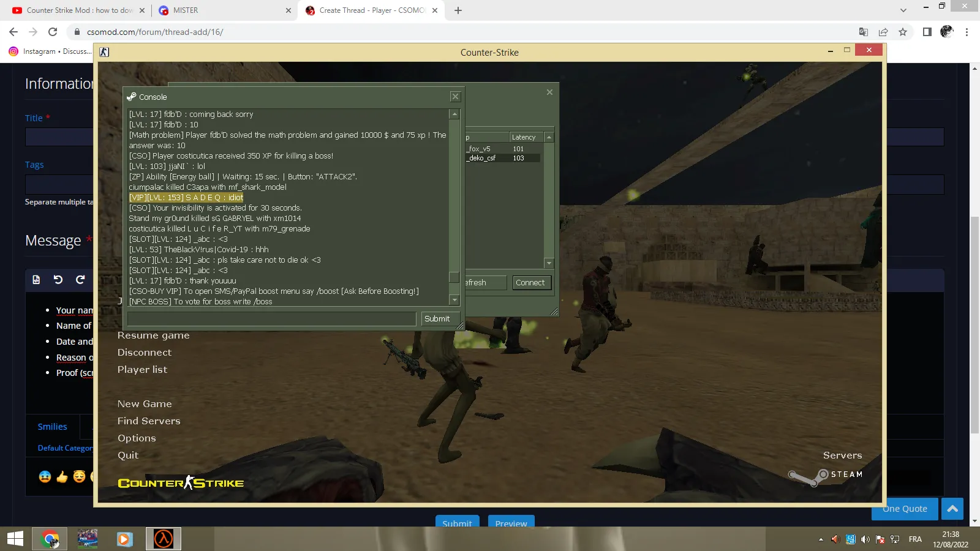Open the Half-Life icon in taskbar
This screenshot has height=551, width=980.
(x=163, y=539)
